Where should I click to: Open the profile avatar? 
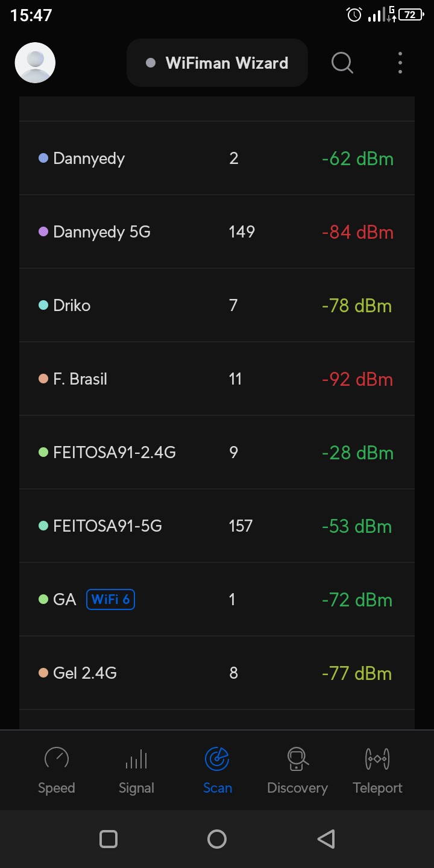35,63
